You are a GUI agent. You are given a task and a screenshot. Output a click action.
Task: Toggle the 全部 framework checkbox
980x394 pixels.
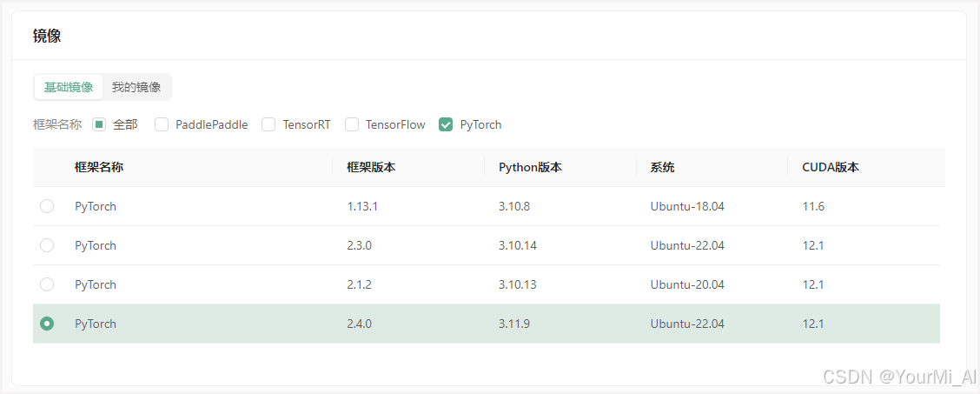pos(99,124)
